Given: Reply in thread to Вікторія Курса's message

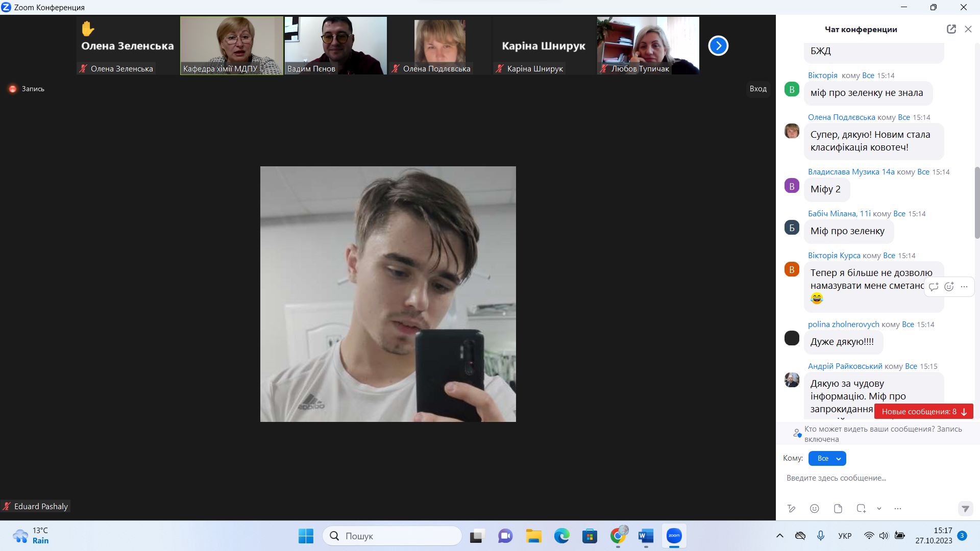Looking at the screenshot, I should pos(934,287).
